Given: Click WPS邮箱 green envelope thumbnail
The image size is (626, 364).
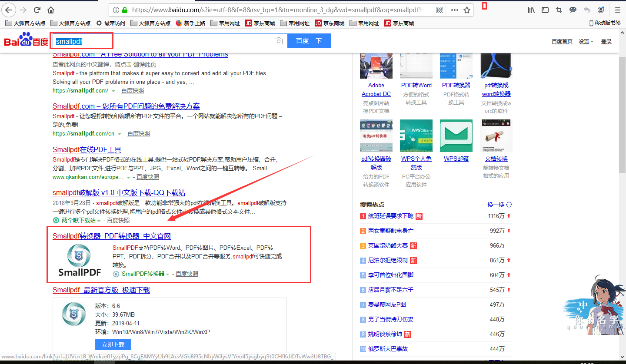Looking at the screenshot, I should coord(456,136).
